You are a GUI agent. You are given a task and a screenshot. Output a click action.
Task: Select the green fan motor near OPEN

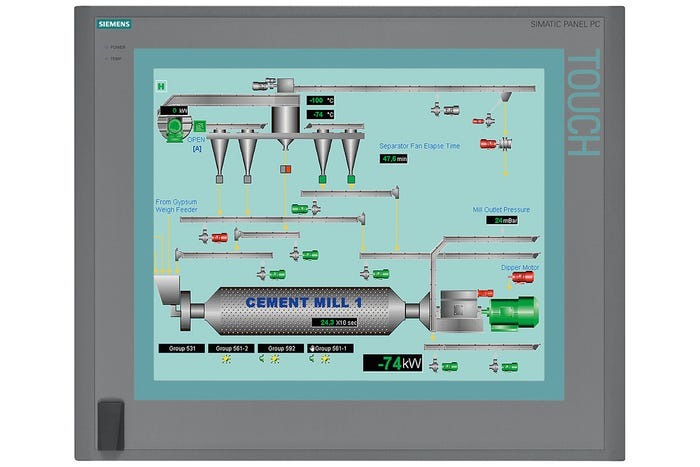click(177, 125)
